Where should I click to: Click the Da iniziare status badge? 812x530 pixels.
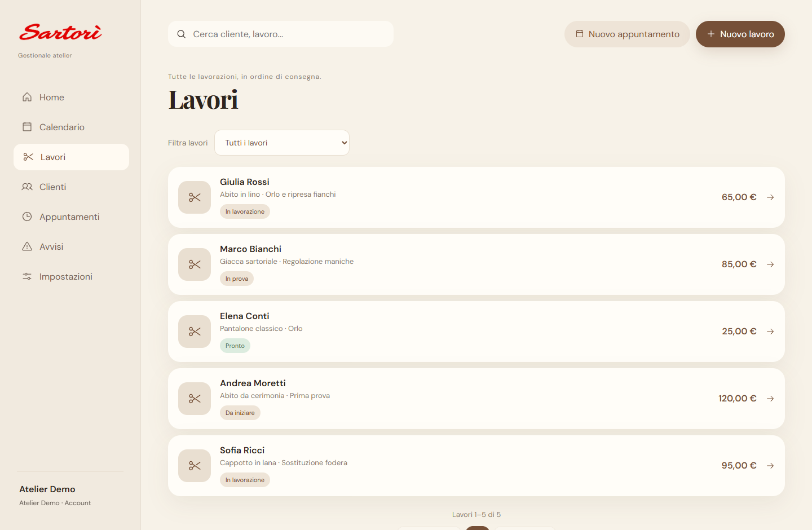240,413
